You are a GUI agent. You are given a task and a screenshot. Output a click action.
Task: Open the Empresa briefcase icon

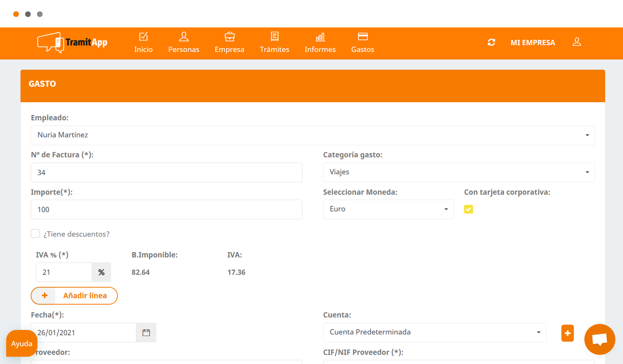point(230,37)
